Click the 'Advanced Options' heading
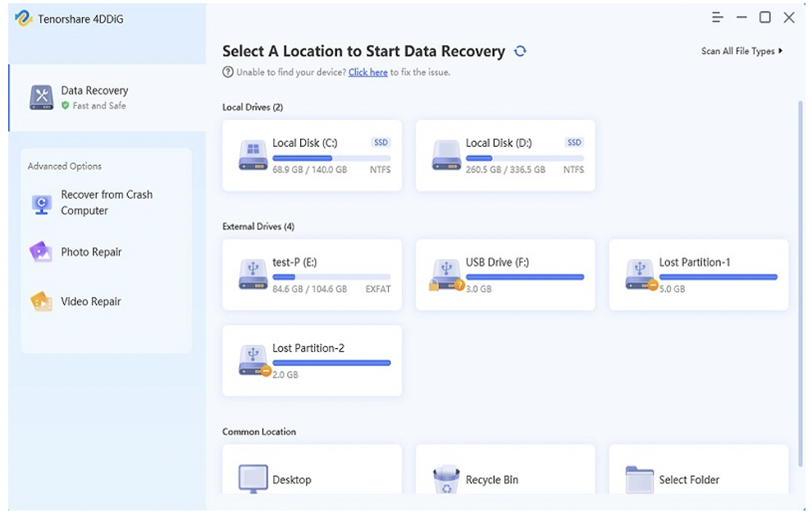The width and height of the screenshot is (812, 522). click(65, 166)
